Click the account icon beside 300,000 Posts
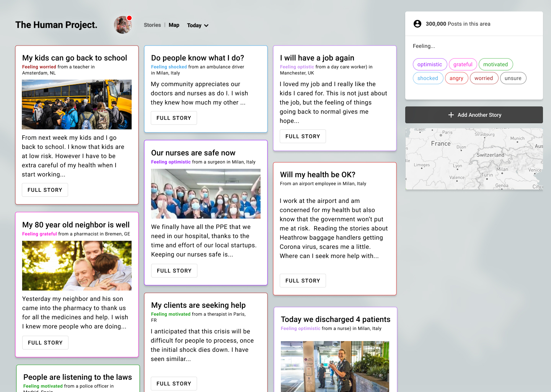The width and height of the screenshot is (551, 392). (x=417, y=24)
